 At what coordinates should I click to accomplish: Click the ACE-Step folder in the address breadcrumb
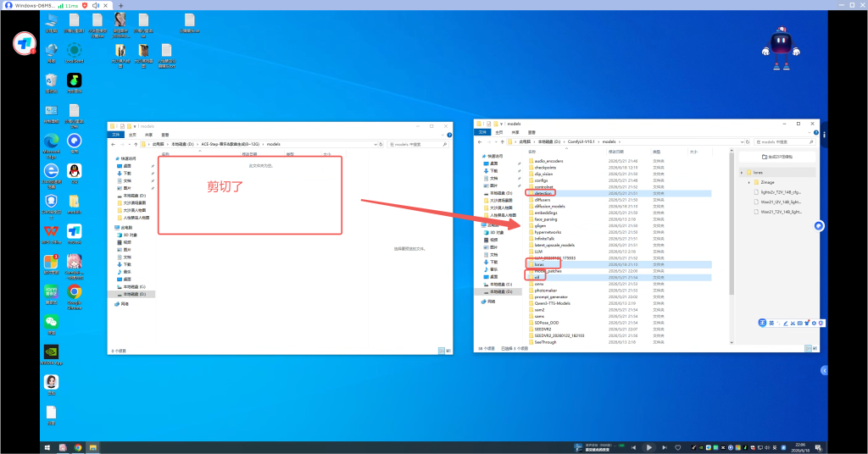(230, 144)
